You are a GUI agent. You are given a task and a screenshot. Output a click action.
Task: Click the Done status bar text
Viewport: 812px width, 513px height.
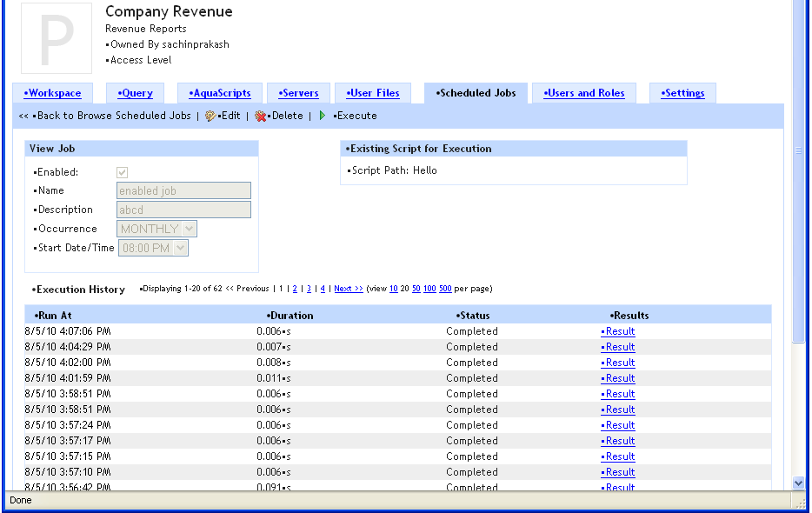(x=21, y=500)
